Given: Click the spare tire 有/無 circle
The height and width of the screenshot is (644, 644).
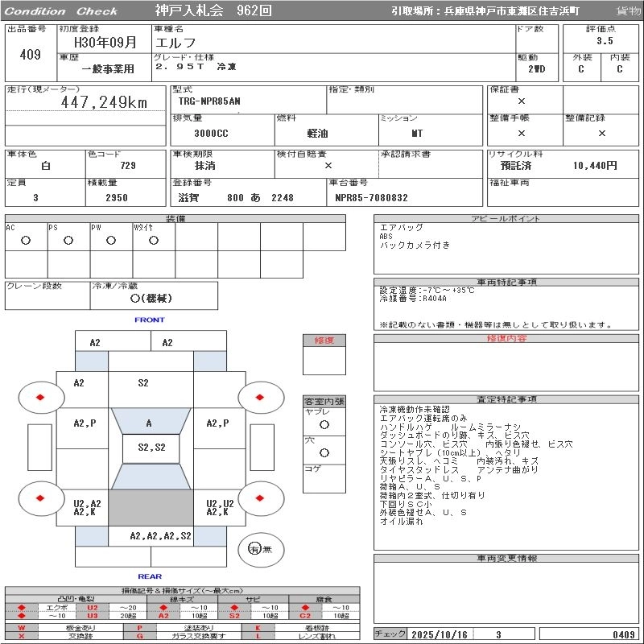Looking at the screenshot, I should click(255, 549).
